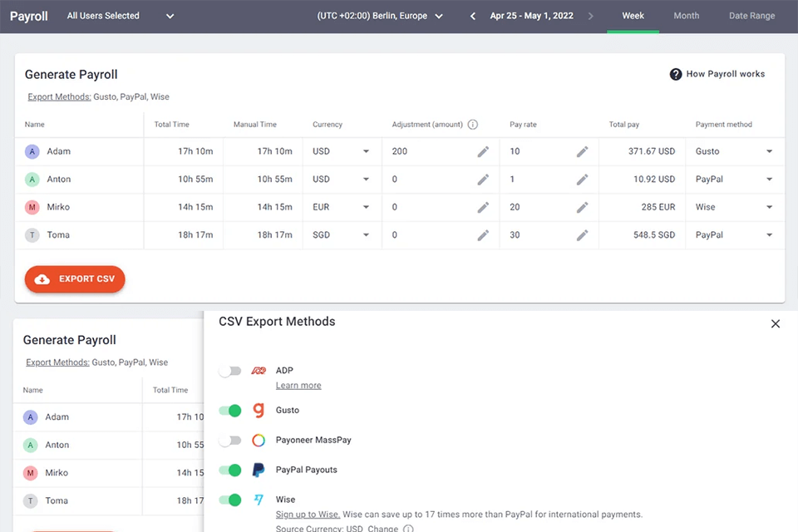Edit Toma's pay rate pencil icon
This screenshot has width=798, height=532.
[582, 235]
